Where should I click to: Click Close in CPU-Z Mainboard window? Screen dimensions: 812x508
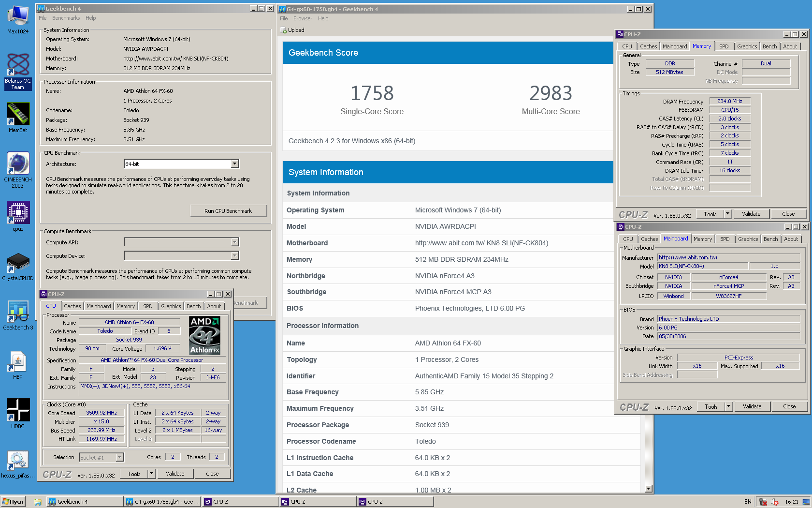(x=789, y=406)
